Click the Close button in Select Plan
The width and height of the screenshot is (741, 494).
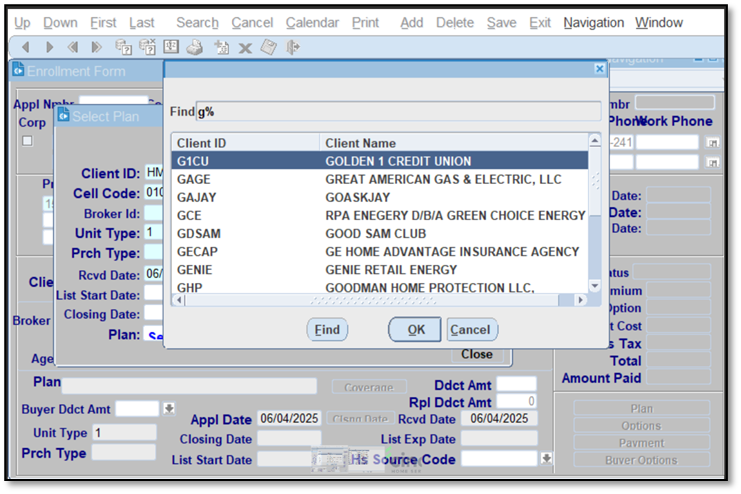[477, 354]
